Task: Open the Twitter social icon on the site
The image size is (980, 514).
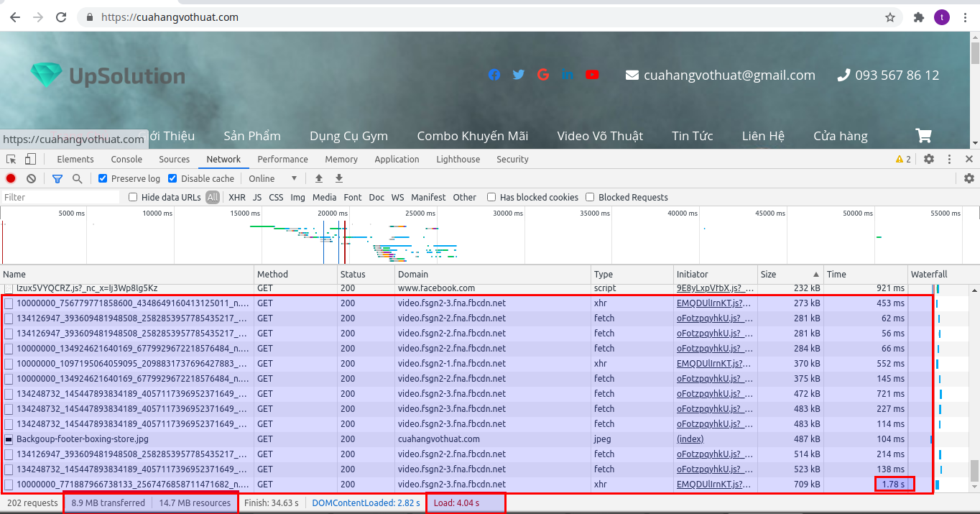Action: tap(519, 75)
